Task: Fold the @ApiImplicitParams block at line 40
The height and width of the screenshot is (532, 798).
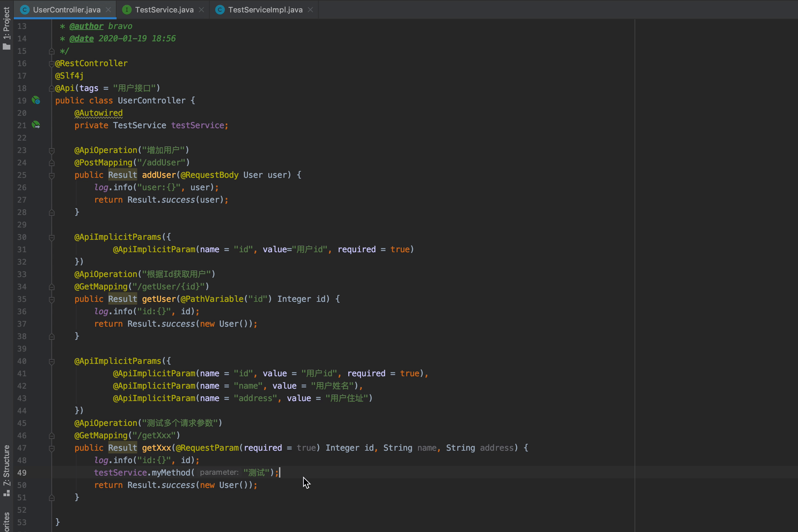Action: 52,361
